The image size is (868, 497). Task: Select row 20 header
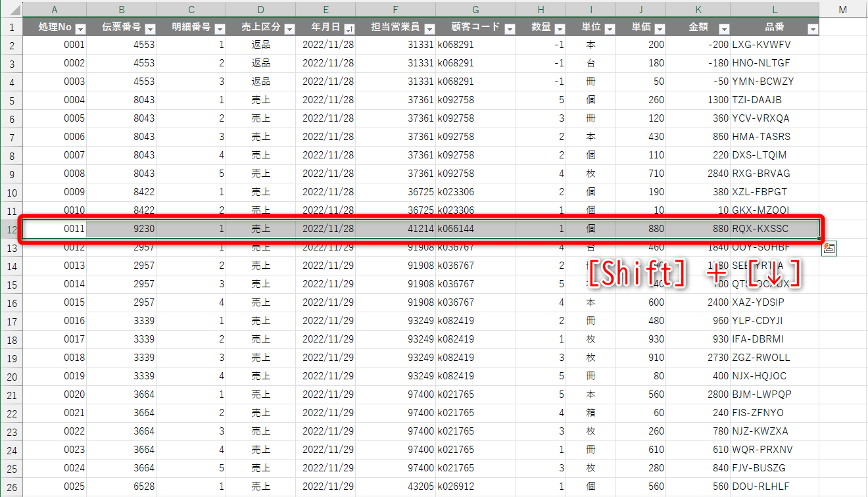(x=11, y=376)
